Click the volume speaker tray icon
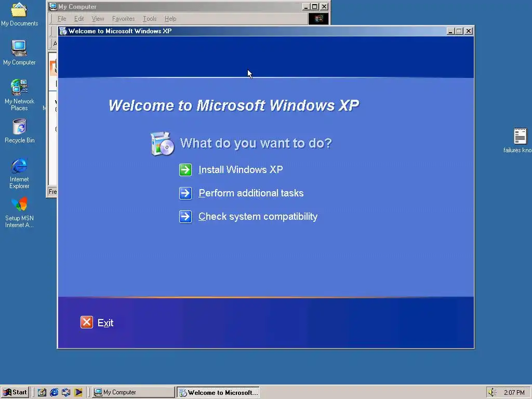 [491, 393]
